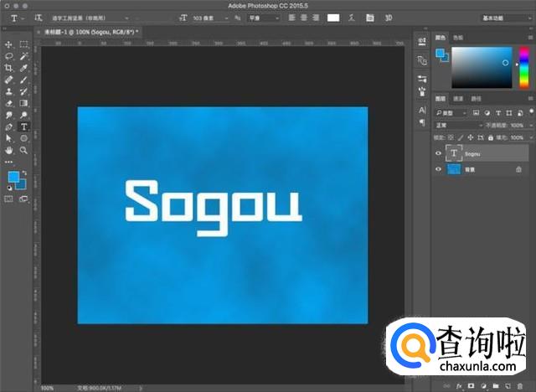536x392 pixels.
Task: Hide the Sogou text layer
Action: [x=437, y=153]
